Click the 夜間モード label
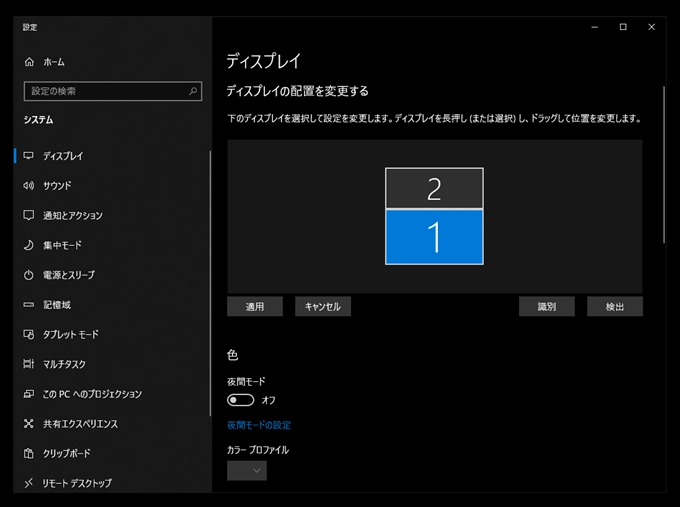The height and width of the screenshot is (507, 680). (246, 382)
